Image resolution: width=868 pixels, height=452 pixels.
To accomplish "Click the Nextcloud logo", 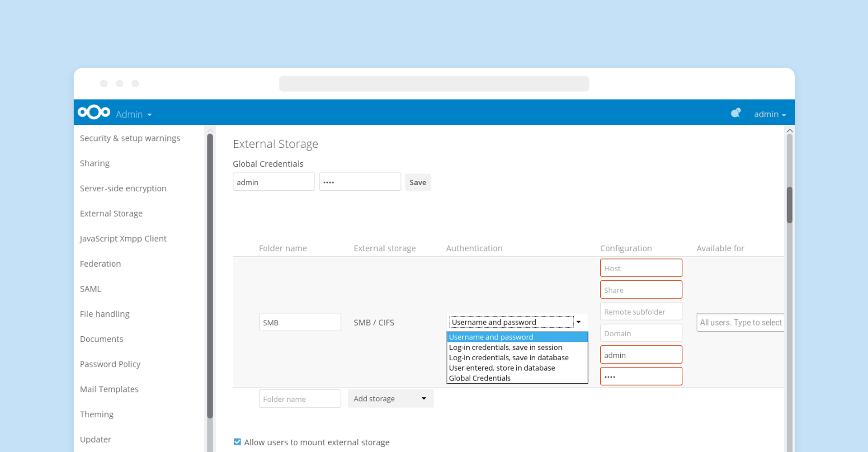I will pos(94,112).
